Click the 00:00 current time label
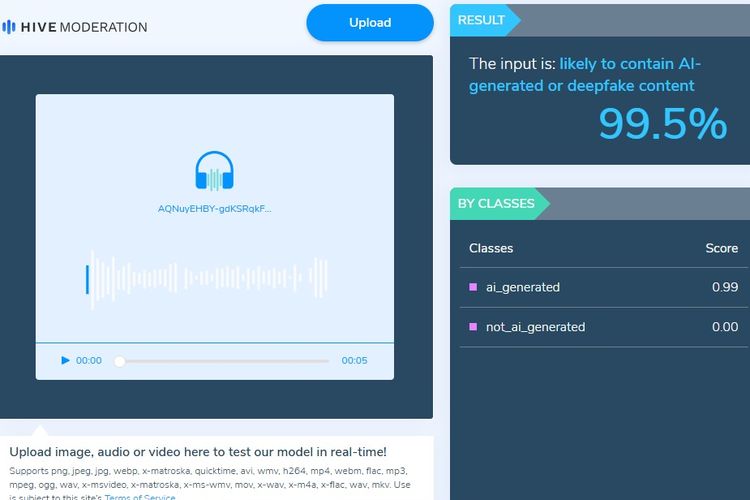 coord(89,360)
